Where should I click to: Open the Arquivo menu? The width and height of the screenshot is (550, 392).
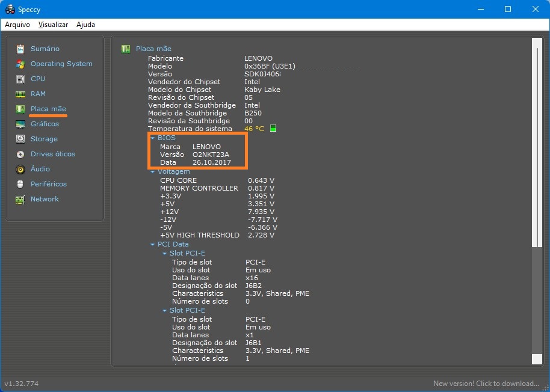pos(17,25)
